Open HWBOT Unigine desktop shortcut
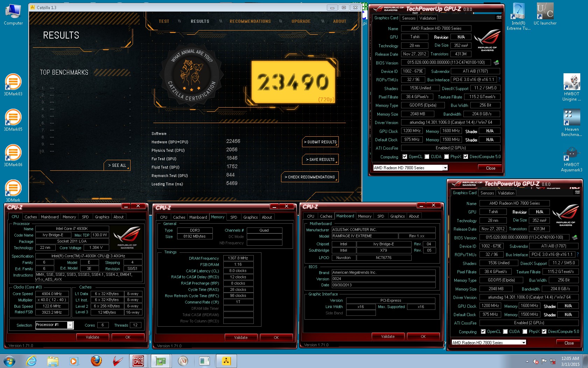The width and height of the screenshot is (588, 368). [572, 88]
